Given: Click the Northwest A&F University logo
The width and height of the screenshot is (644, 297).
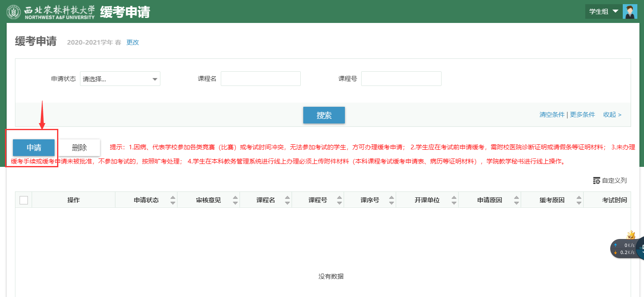Looking at the screenshot, I should [51, 12].
